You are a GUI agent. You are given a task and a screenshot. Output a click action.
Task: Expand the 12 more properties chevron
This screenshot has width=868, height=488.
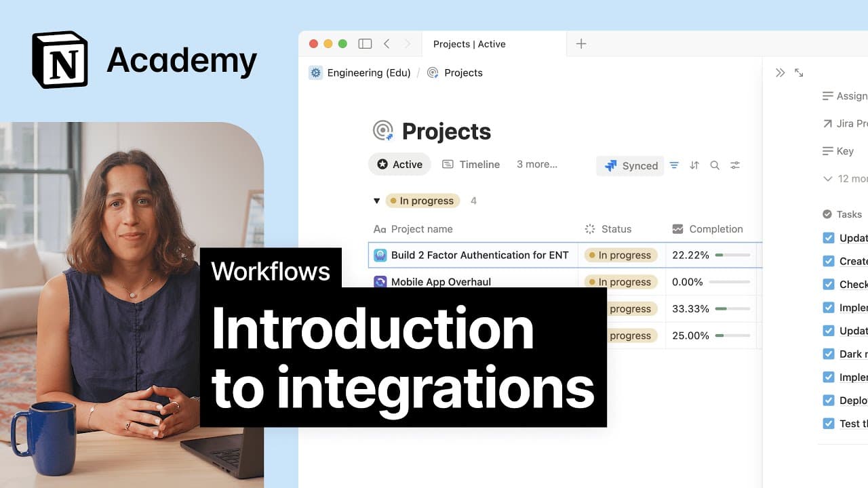coord(827,179)
